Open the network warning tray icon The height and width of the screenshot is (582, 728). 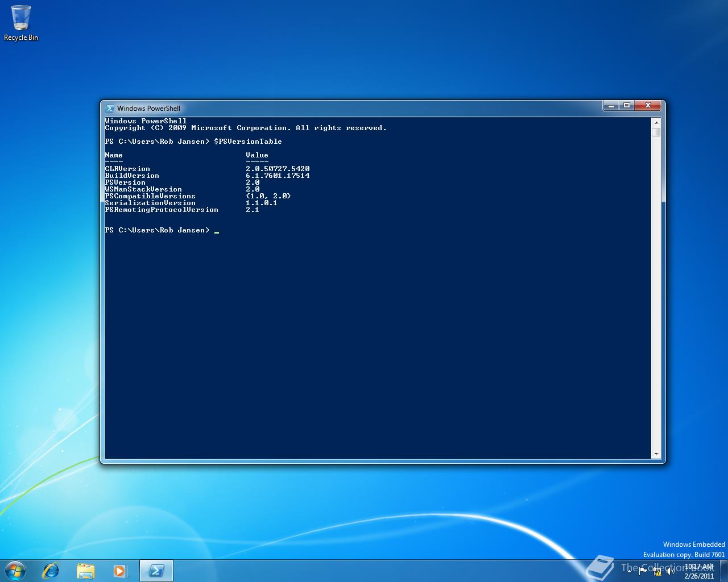click(x=657, y=571)
